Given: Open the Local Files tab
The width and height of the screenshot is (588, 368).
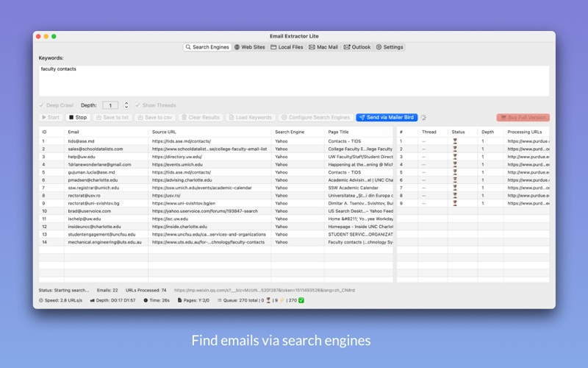Looking at the screenshot, I should (287, 47).
